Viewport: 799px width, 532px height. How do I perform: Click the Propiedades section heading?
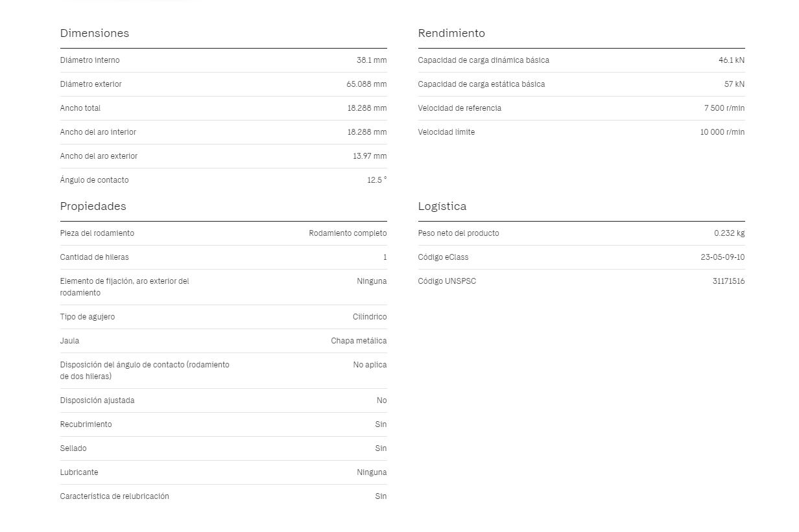point(93,206)
